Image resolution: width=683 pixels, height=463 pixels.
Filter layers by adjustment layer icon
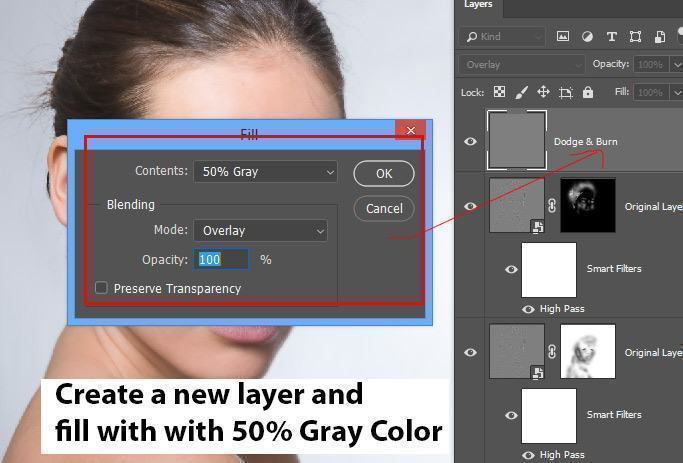pos(587,37)
